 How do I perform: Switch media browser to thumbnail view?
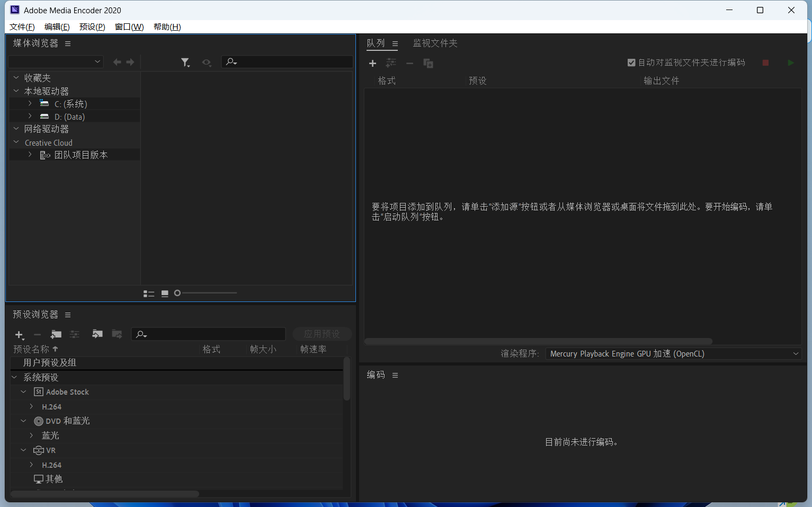click(x=165, y=293)
